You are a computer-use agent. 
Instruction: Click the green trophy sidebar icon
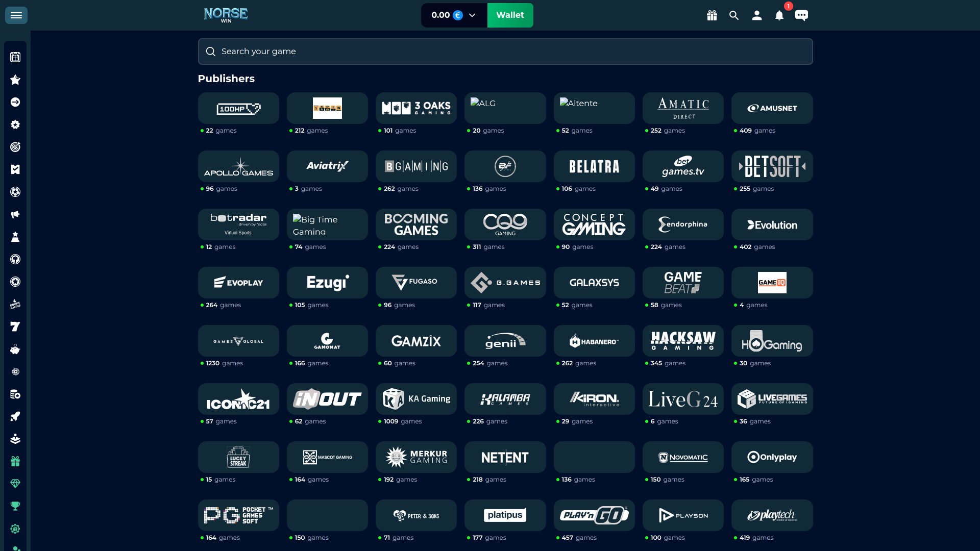coord(15,506)
